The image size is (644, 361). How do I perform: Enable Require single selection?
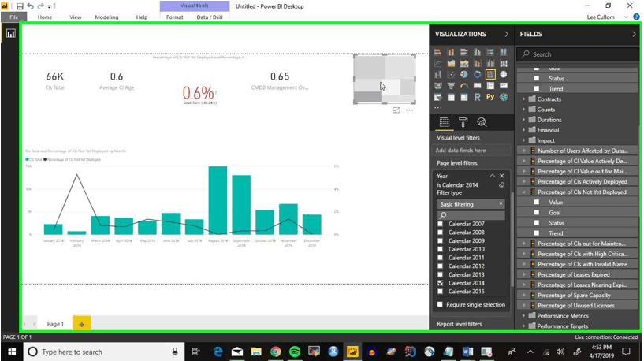click(x=441, y=304)
